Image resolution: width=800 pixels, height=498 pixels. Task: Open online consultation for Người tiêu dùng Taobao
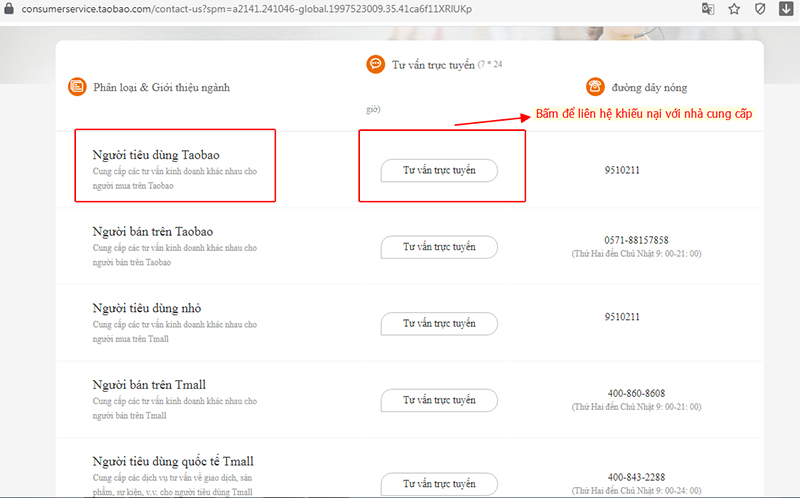click(x=439, y=170)
